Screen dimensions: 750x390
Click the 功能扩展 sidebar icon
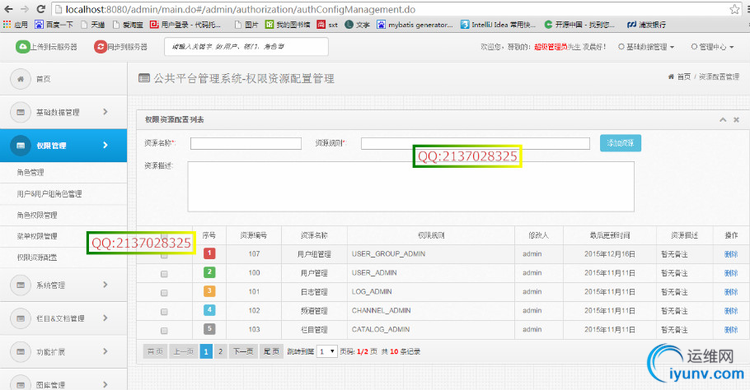pos(20,352)
